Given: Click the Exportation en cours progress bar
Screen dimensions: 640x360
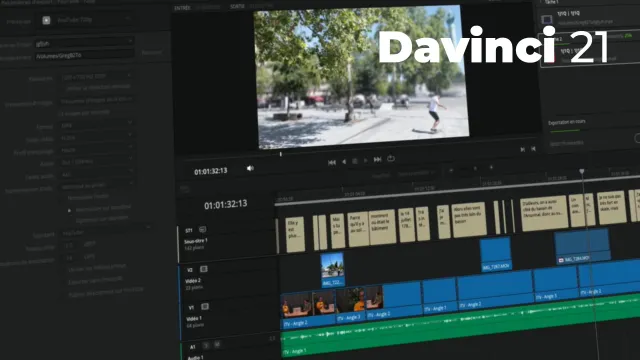Looking at the screenshot, I should click(x=565, y=131).
